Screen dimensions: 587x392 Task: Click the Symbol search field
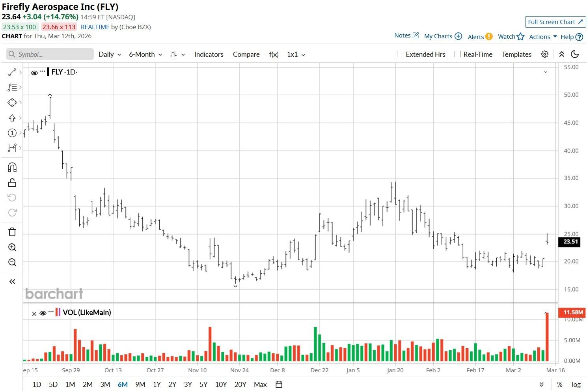pos(50,54)
